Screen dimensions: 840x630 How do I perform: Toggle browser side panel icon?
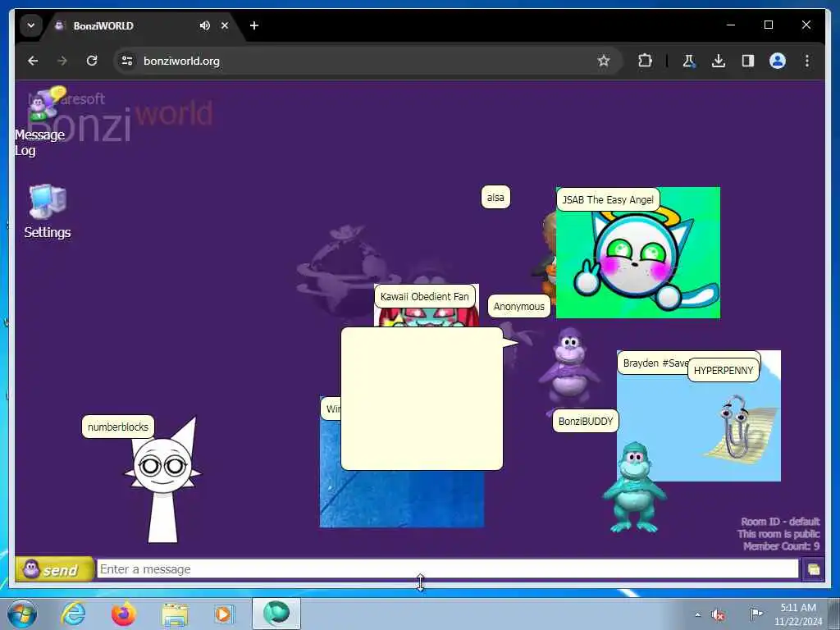[748, 61]
